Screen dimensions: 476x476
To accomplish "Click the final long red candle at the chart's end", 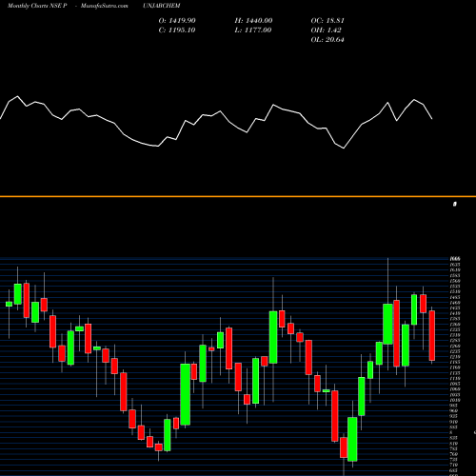I will 432,335.
